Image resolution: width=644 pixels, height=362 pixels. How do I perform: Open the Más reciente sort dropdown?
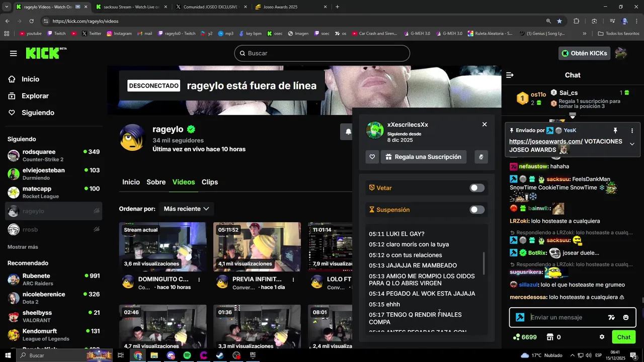(186, 209)
